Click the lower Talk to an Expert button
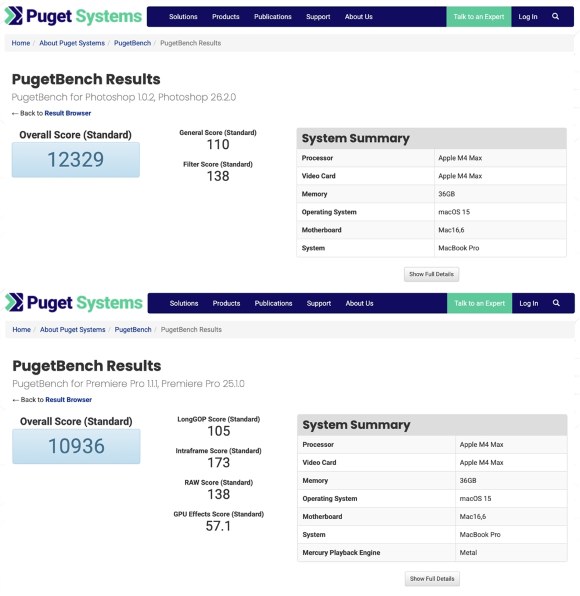Screen dimensions: 580x596 [480, 303]
